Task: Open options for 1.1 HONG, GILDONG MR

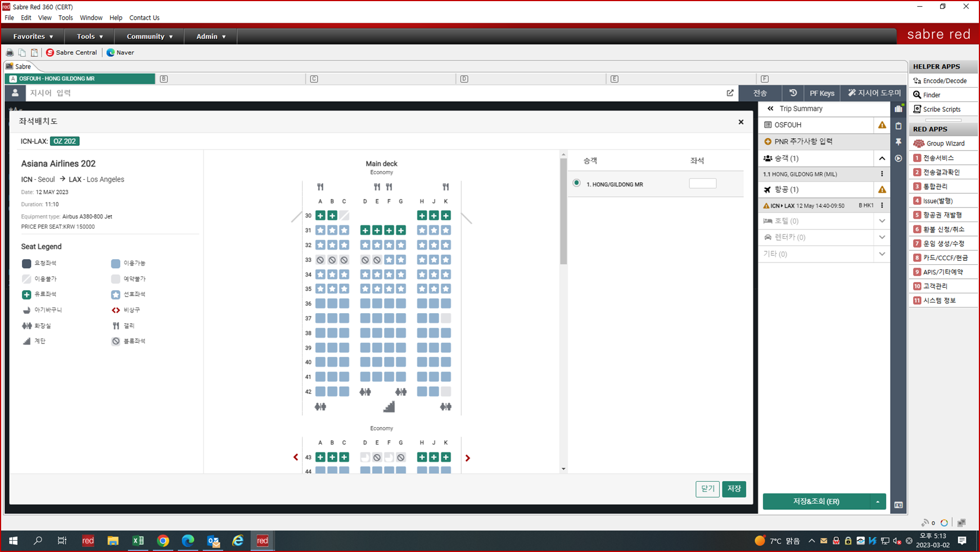Action: (882, 174)
